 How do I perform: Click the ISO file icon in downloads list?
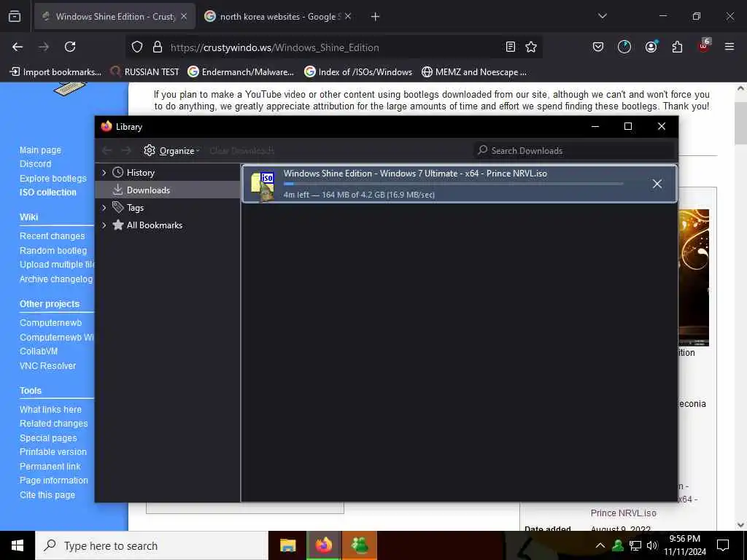pyautogui.click(x=263, y=186)
